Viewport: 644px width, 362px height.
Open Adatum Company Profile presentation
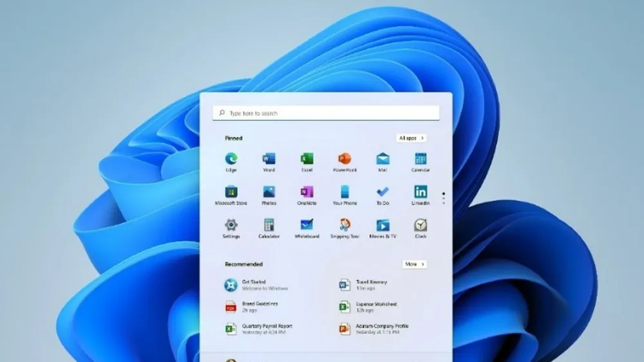(x=374, y=329)
